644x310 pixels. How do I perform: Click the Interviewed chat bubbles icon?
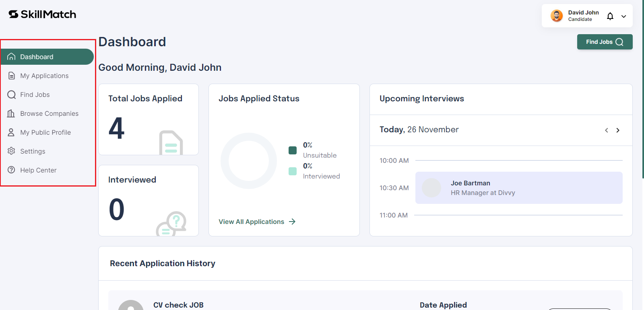171,224
